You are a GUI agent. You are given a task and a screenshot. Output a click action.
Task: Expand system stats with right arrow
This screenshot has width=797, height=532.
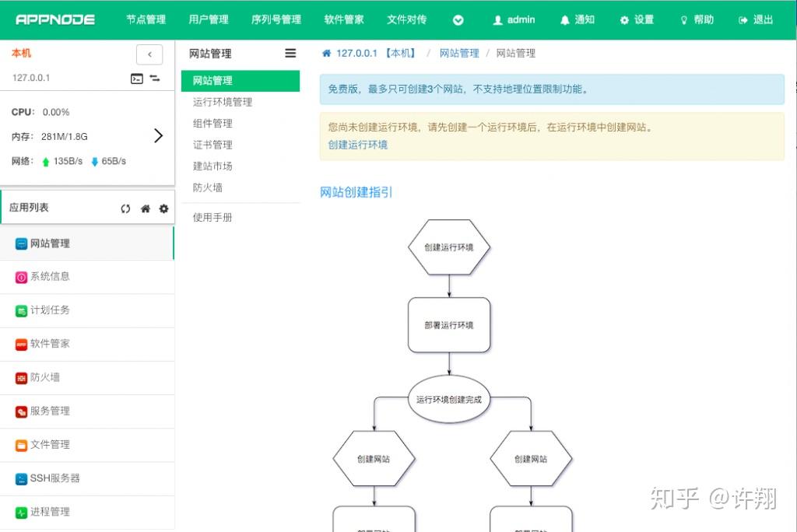click(x=158, y=136)
